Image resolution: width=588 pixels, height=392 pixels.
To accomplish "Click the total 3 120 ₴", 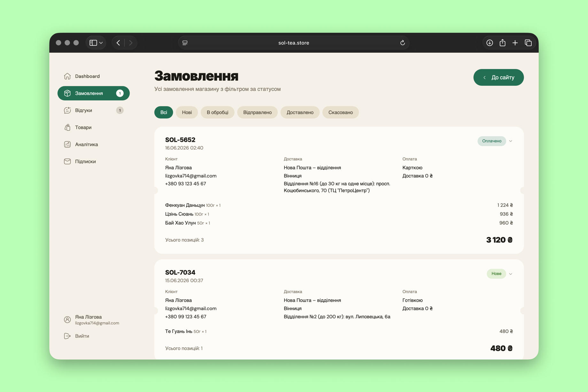I will 499,240.
